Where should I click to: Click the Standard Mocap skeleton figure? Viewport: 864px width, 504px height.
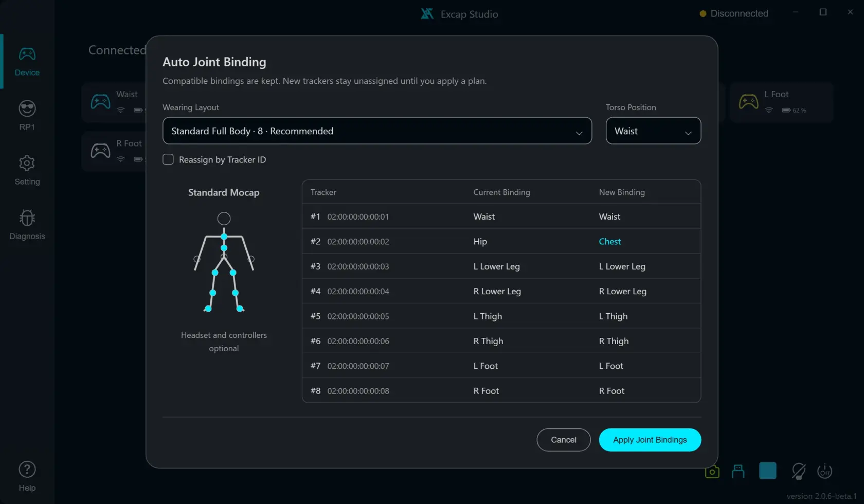[224, 262]
